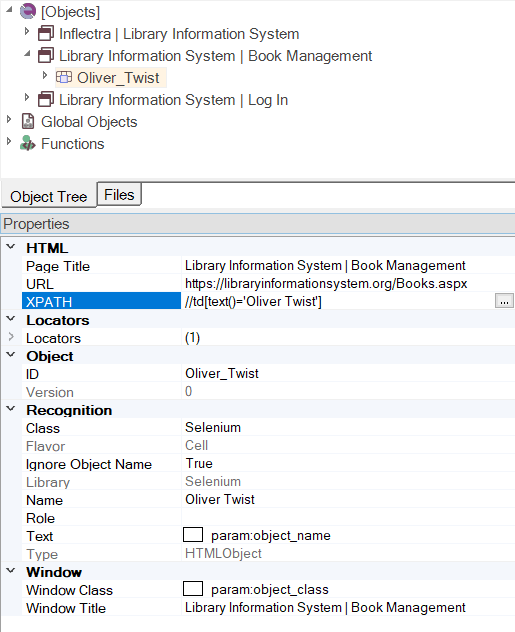Viewport: 515px width, 632px height.
Task: Click the Window Title value field
Action: click(348, 607)
